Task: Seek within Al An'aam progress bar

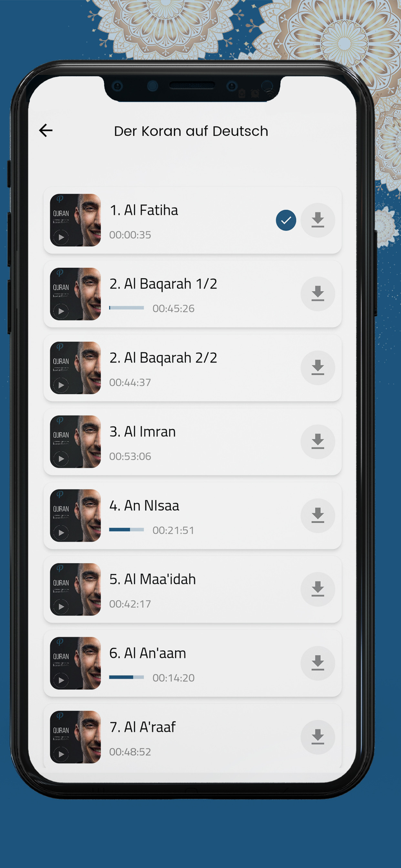Action: tap(126, 677)
